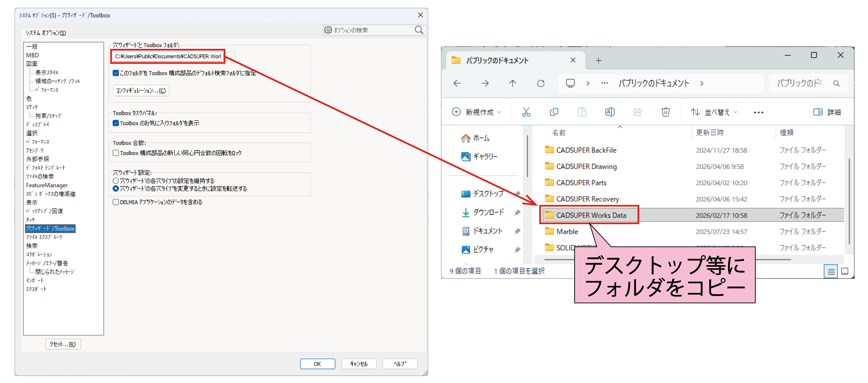Open the 新規作成 dropdown in Explorer
This screenshot has width=868, height=383.
point(476,112)
